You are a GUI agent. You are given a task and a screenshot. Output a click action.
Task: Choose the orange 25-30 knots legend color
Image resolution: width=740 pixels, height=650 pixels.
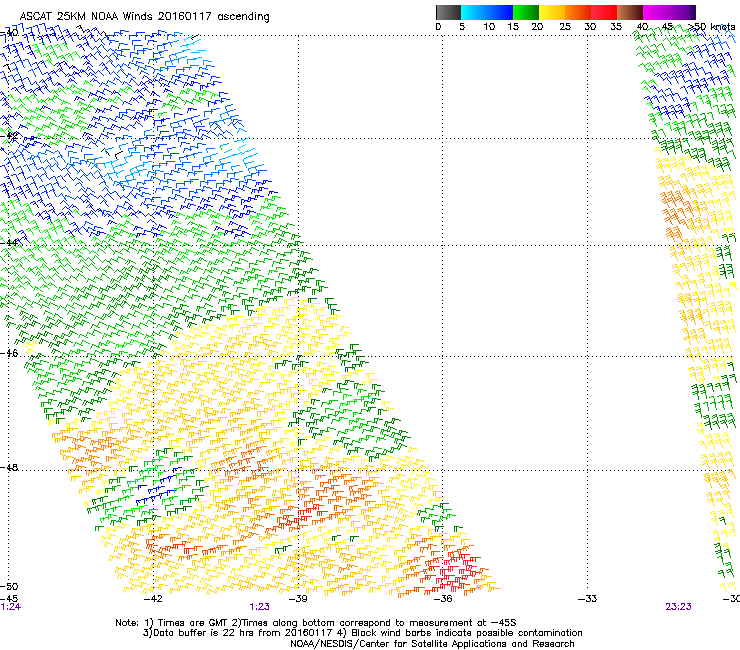578,12
